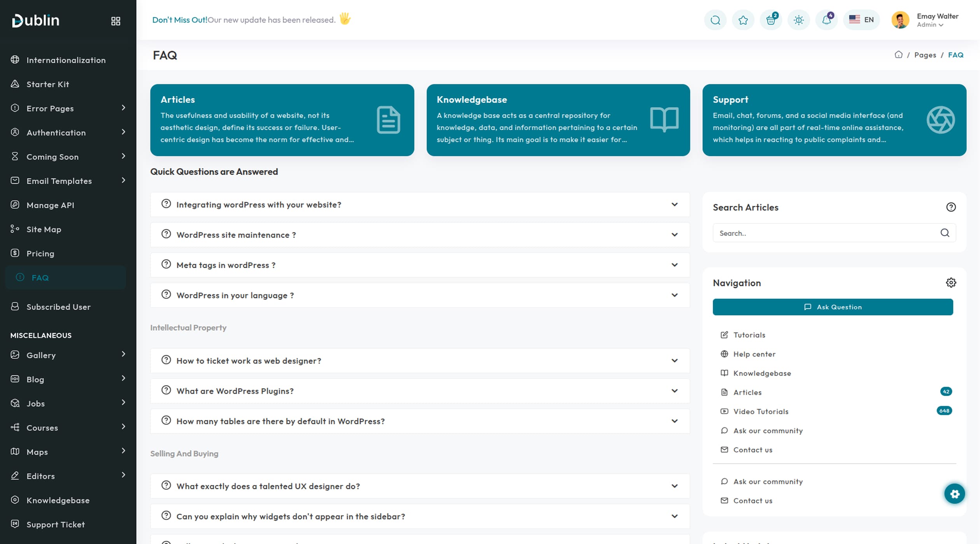980x544 pixels.
Task: Open the notifications bell icon
Action: coord(826,20)
